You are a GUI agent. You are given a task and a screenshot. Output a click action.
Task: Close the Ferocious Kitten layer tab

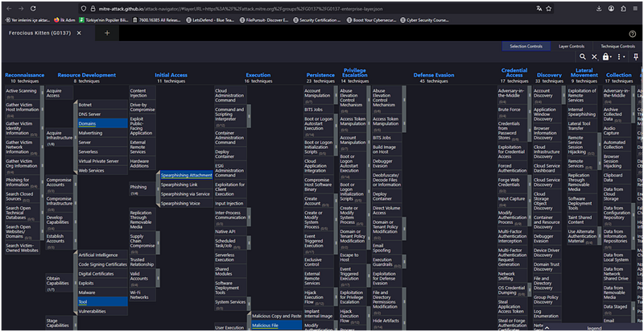(79, 33)
